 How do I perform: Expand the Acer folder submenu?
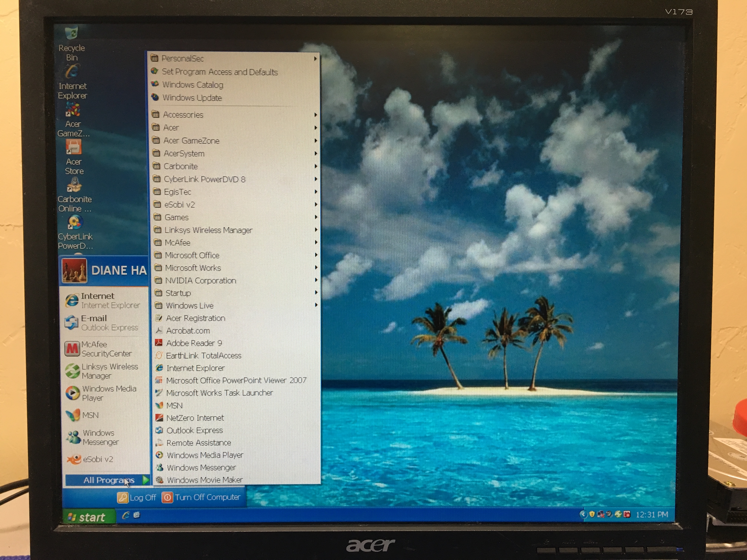coord(235,128)
